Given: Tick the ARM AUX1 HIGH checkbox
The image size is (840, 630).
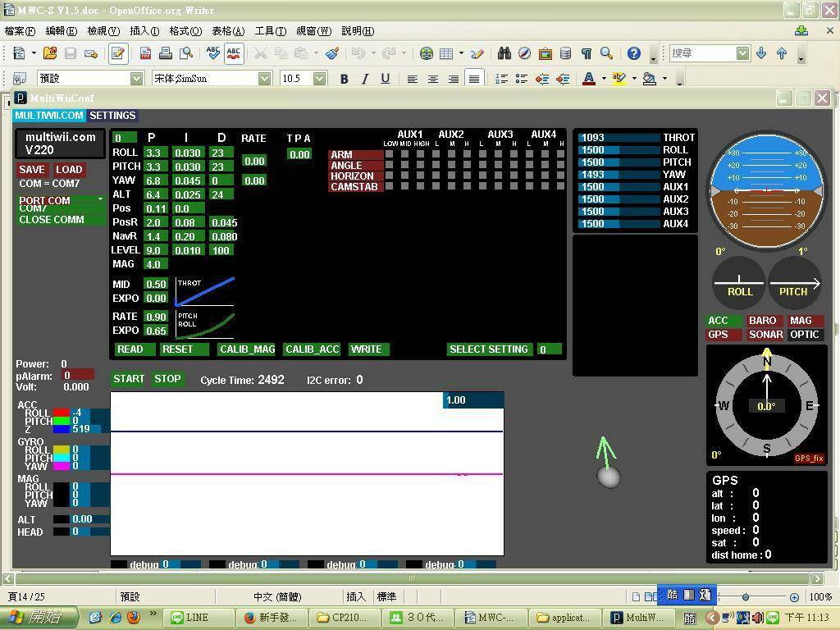Looking at the screenshot, I should click(421, 154).
